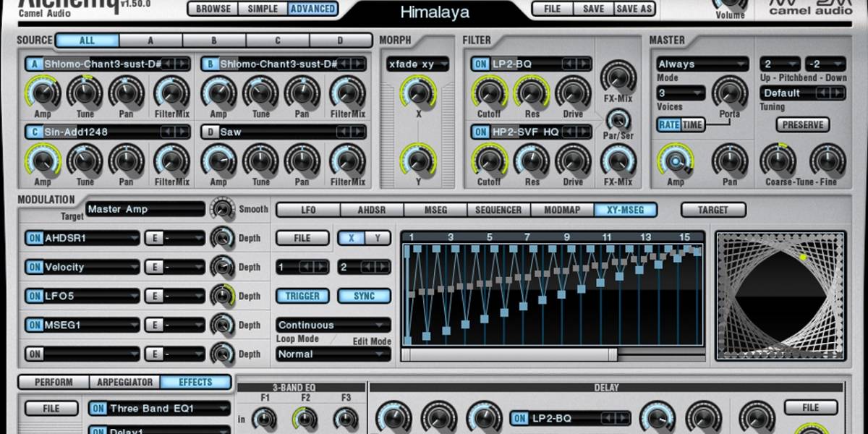Viewport: 868px width, 434px height.
Task: Select the LFO modulation tab
Action: [308, 210]
